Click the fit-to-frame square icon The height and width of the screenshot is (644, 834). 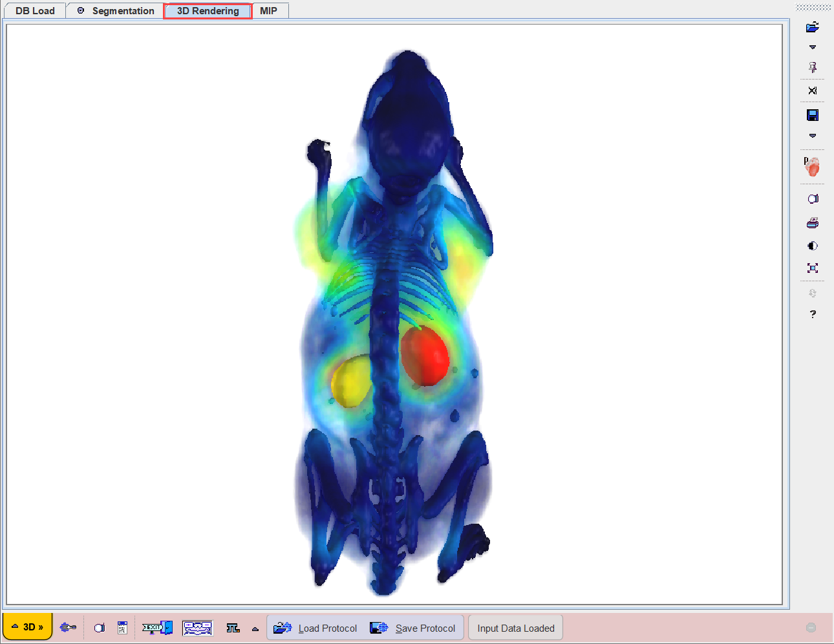point(813,268)
